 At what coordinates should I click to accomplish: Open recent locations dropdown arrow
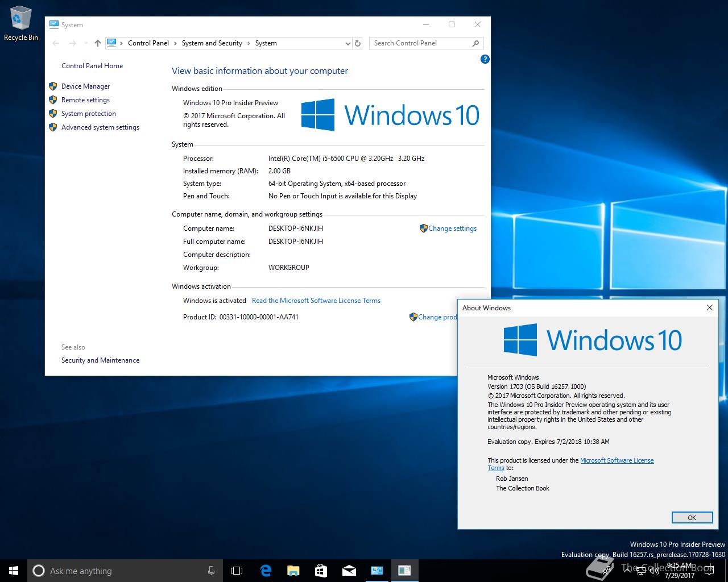click(x=86, y=43)
